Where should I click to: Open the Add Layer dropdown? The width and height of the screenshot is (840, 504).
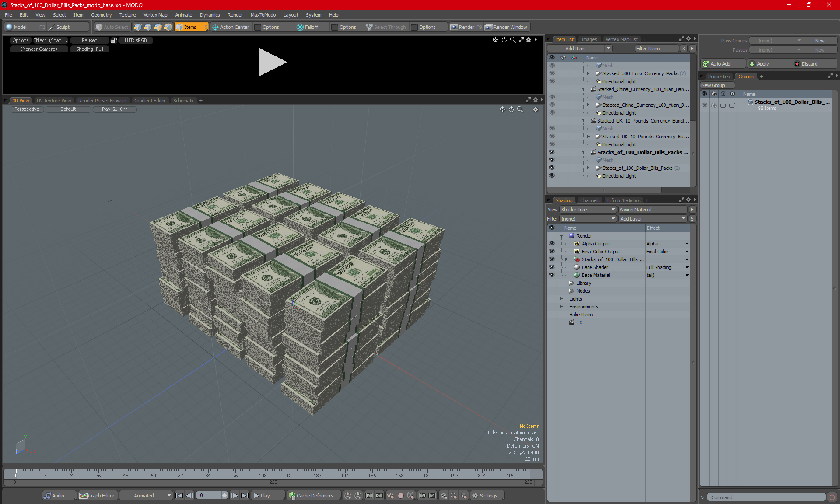pos(653,219)
